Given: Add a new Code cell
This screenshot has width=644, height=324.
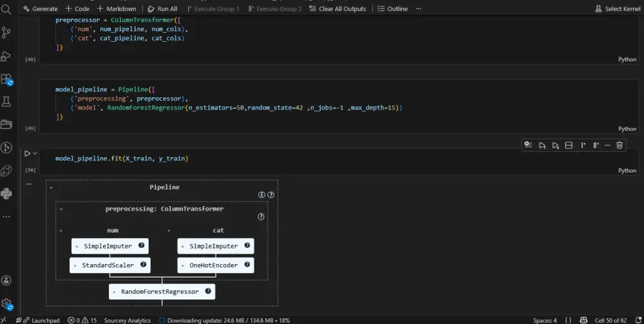Looking at the screenshot, I should tap(77, 8).
